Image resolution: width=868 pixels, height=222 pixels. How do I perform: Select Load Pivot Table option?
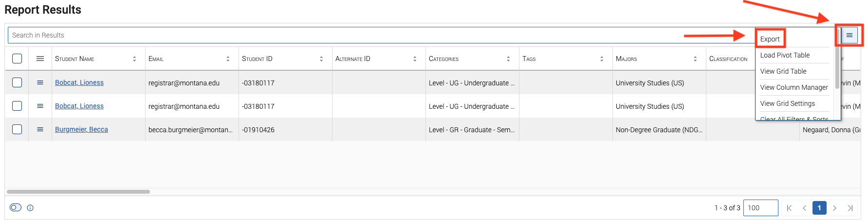pos(785,55)
